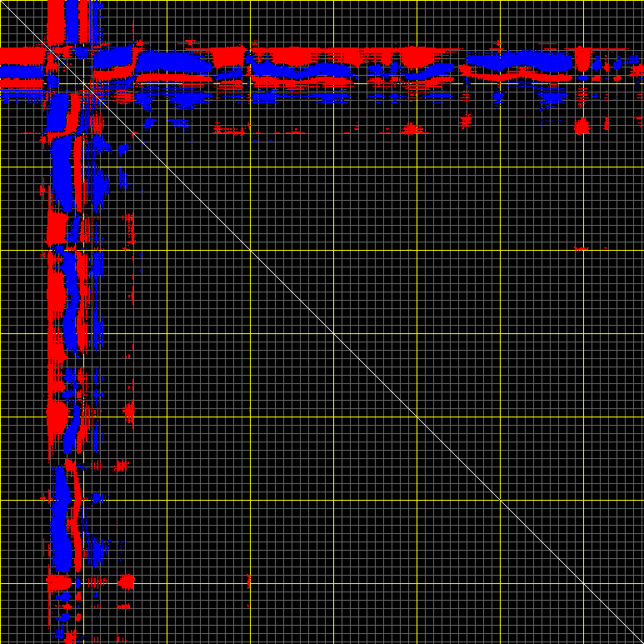Select the isolated red cluster below the top band's center

[410, 128]
